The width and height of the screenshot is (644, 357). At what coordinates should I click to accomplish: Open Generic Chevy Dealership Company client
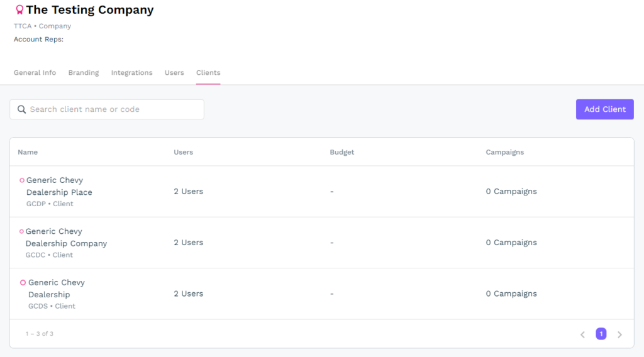click(66, 238)
